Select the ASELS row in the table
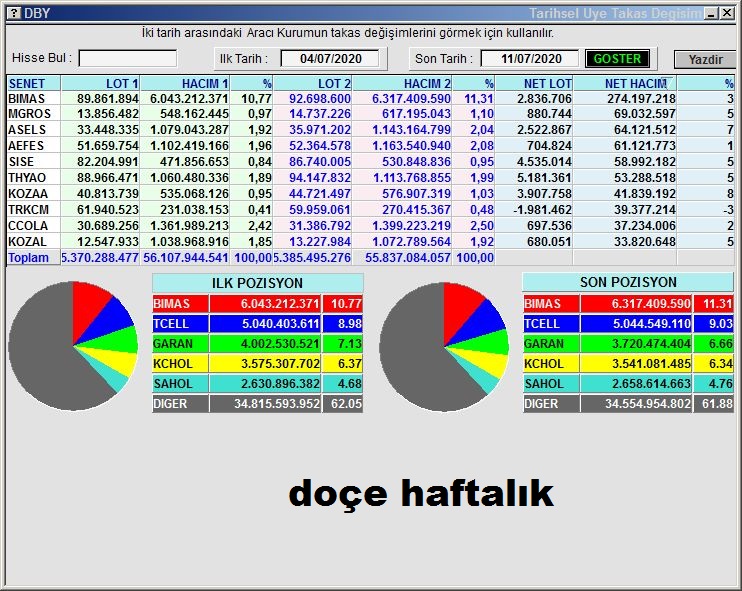742x591 pixels. pos(371,130)
